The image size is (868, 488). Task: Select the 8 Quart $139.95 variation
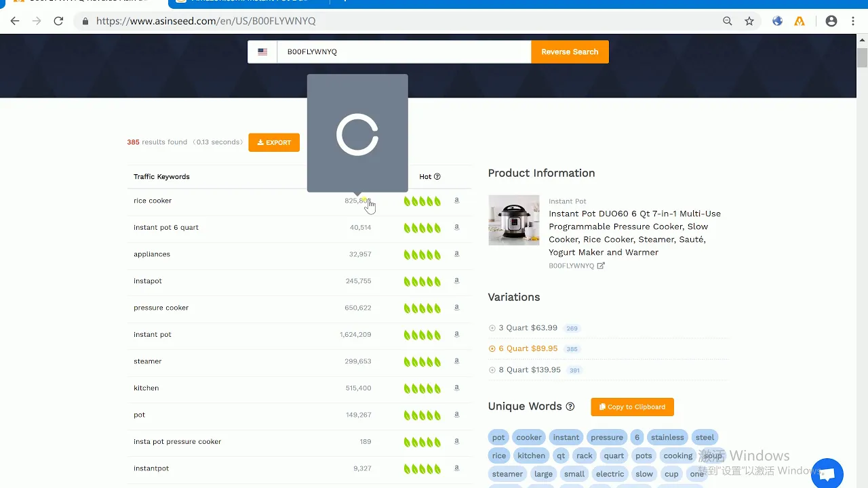[x=531, y=370]
